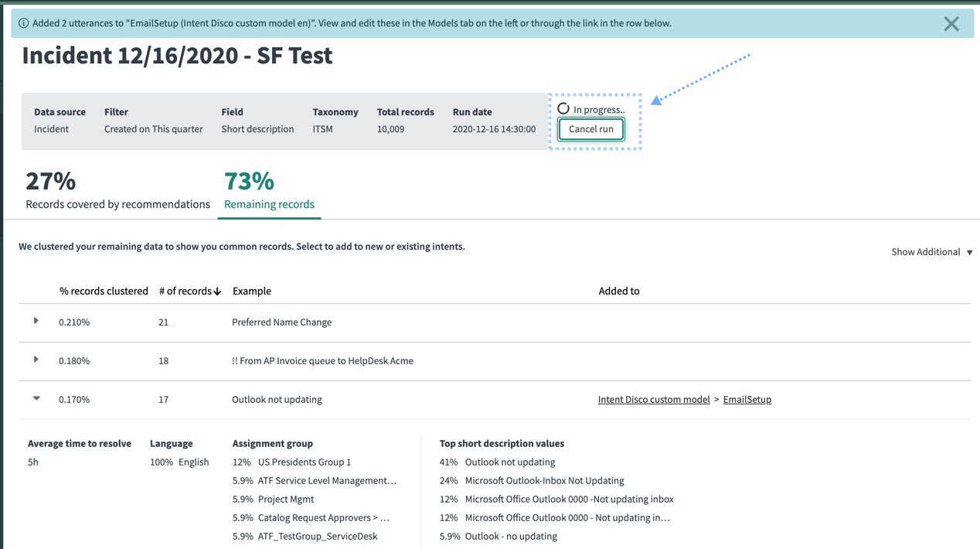Collapse the Outlook not updating row
Image resolution: width=980 pixels, height=549 pixels.
tap(36, 398)
